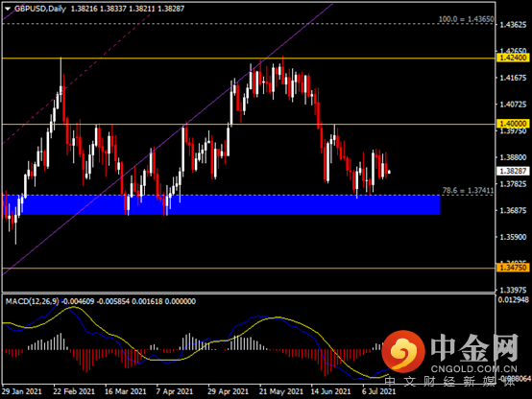Click the current price label 1.38287
This screenshot has width=532, height=399.
point(514,171)
